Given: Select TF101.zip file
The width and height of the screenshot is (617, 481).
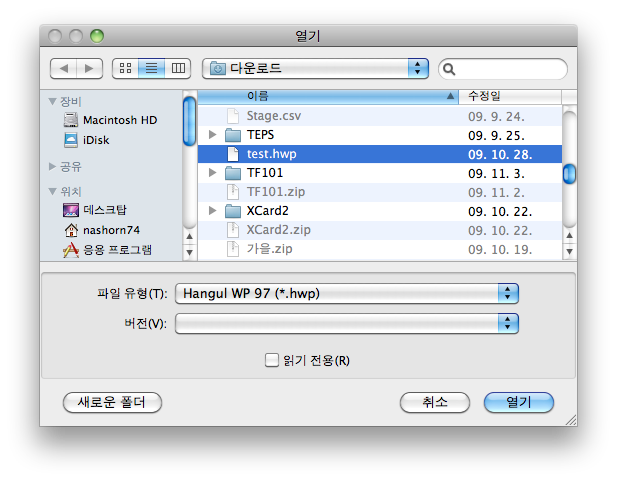Looking at the screenshot, I should click(x=380, y=192).
